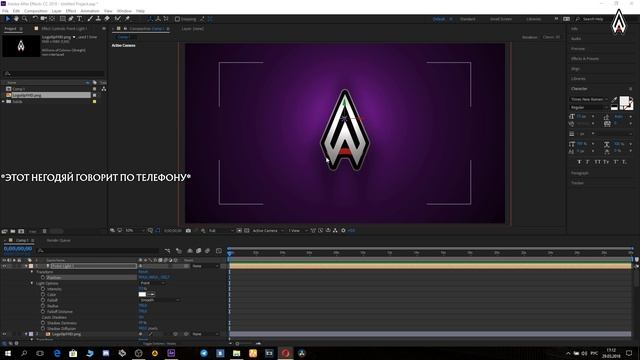The image size is (640, 360).
Task: Toggle Faux Bold style button
Action: (579, 162)
